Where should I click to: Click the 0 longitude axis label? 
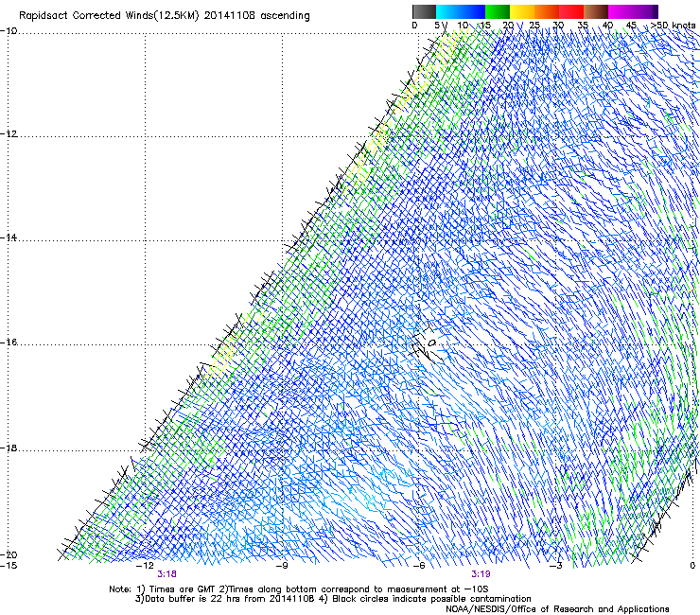click(x=692, y=566)
